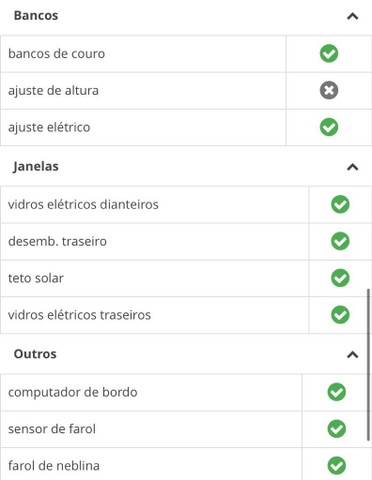Click the teto solar row label
The image size is (372, 480).
(36, 278)
